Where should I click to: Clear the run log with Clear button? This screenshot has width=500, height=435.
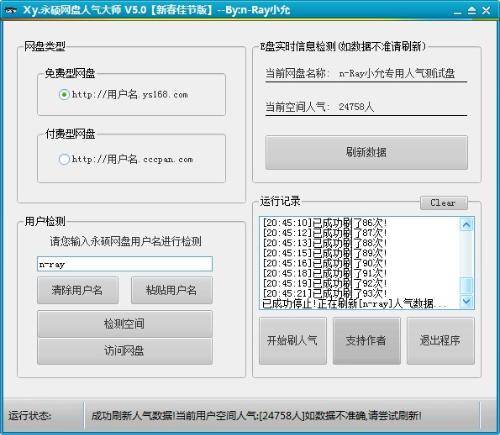point(444,203)
